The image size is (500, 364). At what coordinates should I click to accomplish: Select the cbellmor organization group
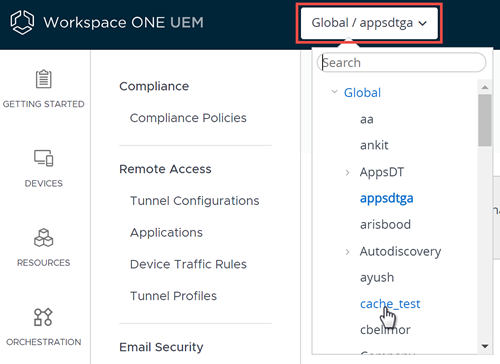[385, 330]
